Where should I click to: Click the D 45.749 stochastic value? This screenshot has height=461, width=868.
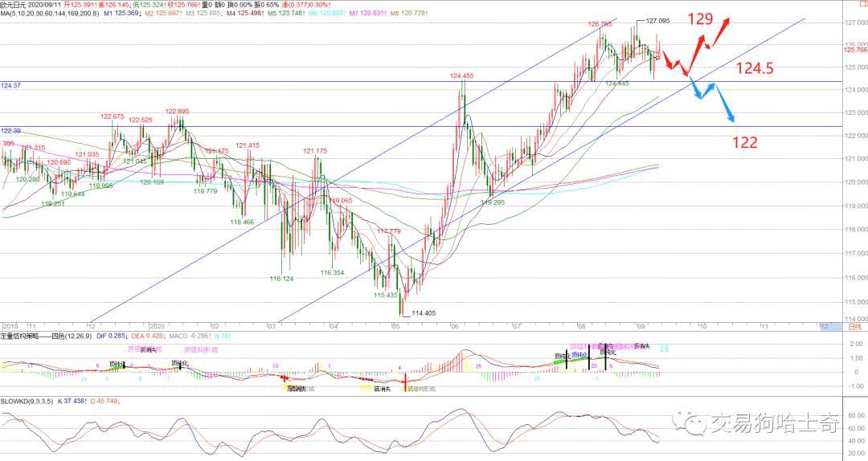[106, 401]
